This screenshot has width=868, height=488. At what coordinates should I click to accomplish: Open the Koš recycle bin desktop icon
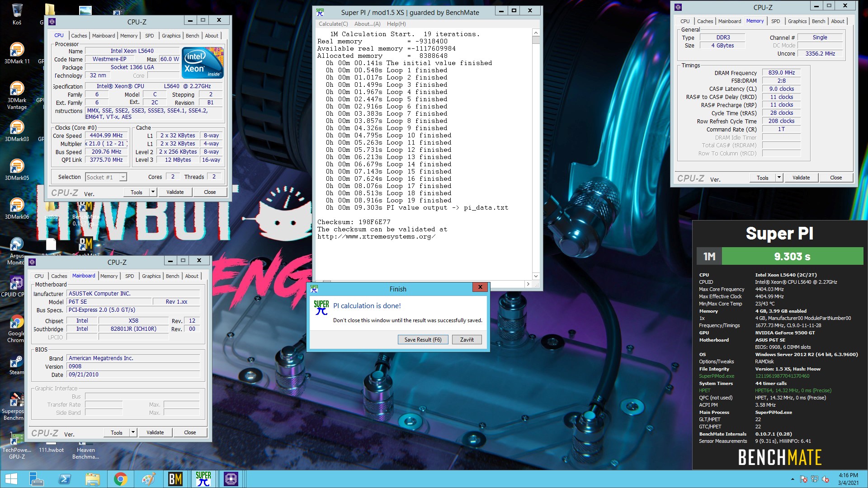(x=17, y=14)
